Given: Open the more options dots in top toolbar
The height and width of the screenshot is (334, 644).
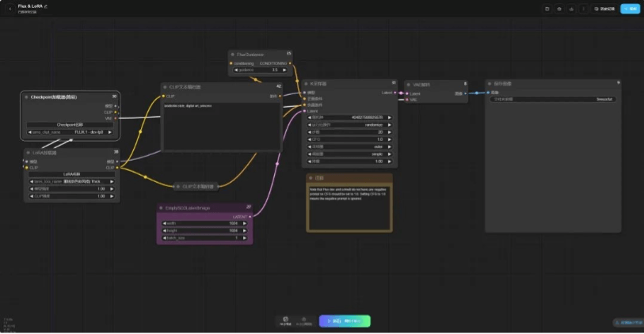Looking at the screenshot, I should (584, 9).
